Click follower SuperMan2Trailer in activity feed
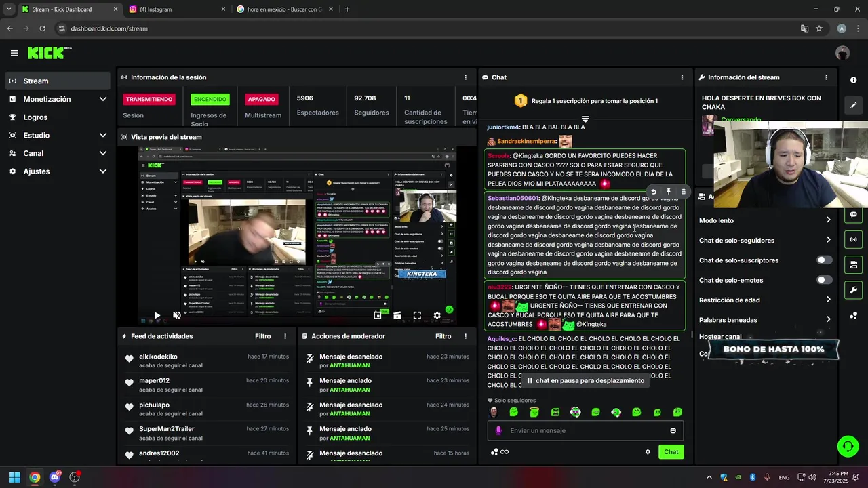 point(167,429)
